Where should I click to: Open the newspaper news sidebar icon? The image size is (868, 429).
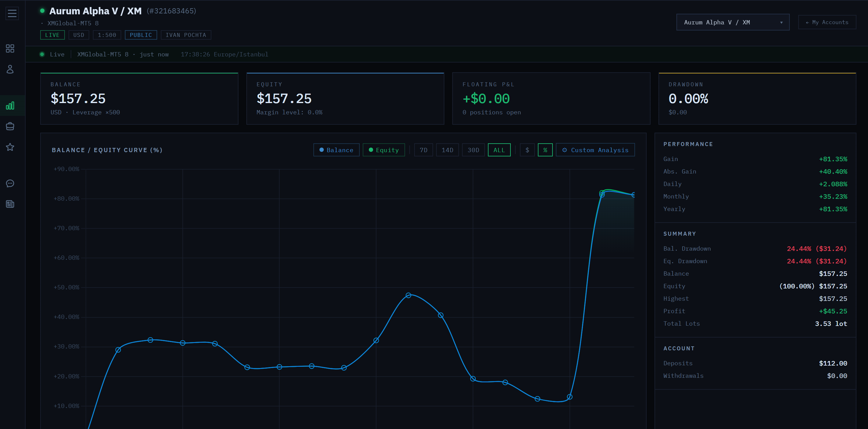point(10,204)
